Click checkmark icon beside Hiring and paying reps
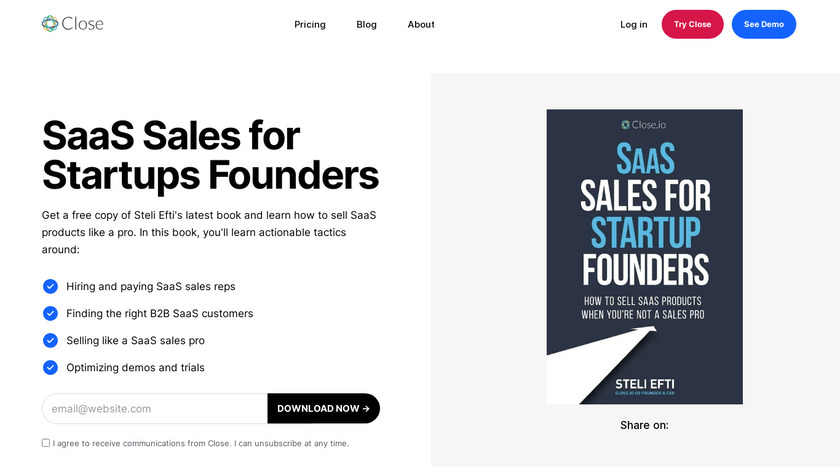The image size is (840, 472). (x=50, y=286)
